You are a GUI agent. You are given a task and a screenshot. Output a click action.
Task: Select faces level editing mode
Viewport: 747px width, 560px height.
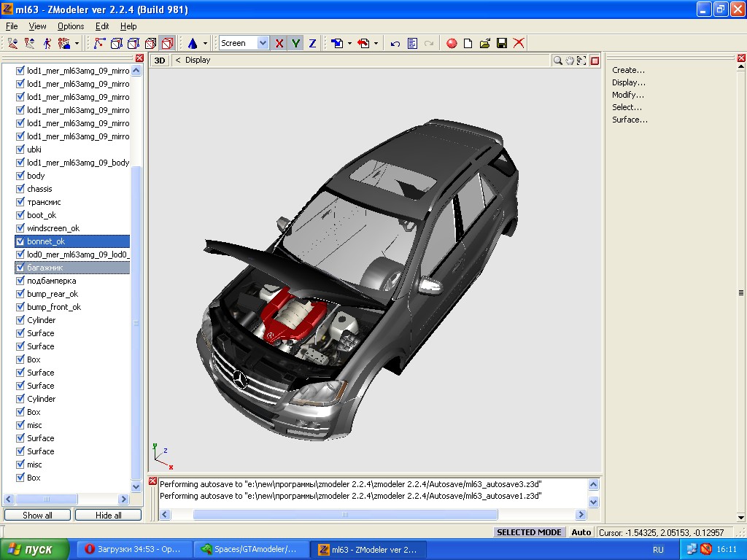tap(133, 43)
